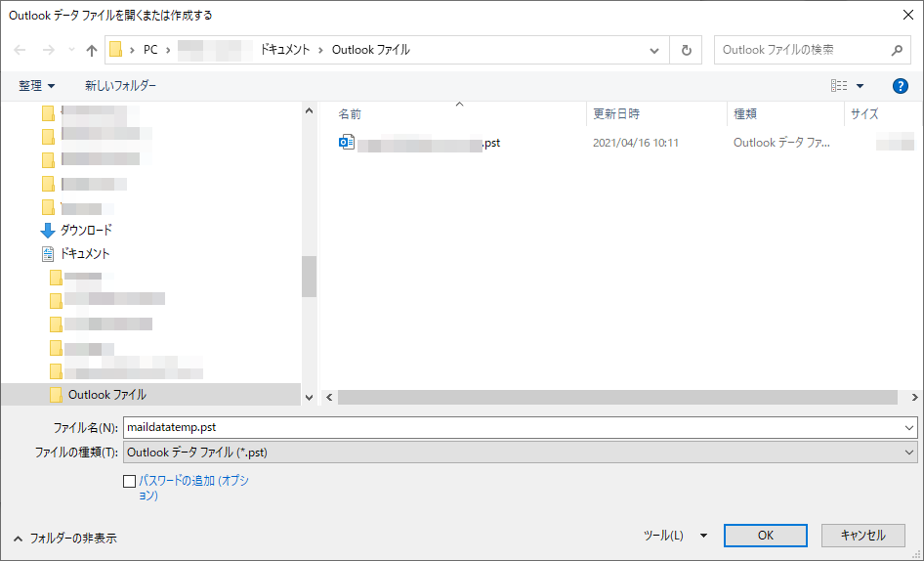This screenshot has height=561, width=924.
Task: Collapse folders with フォルダーの非表示
Action: pyautogui.click(x=64, y=538)
